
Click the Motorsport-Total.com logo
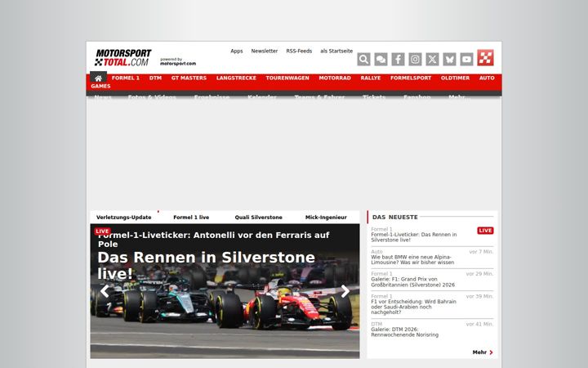pyautogui.click(x=123, y=58)
